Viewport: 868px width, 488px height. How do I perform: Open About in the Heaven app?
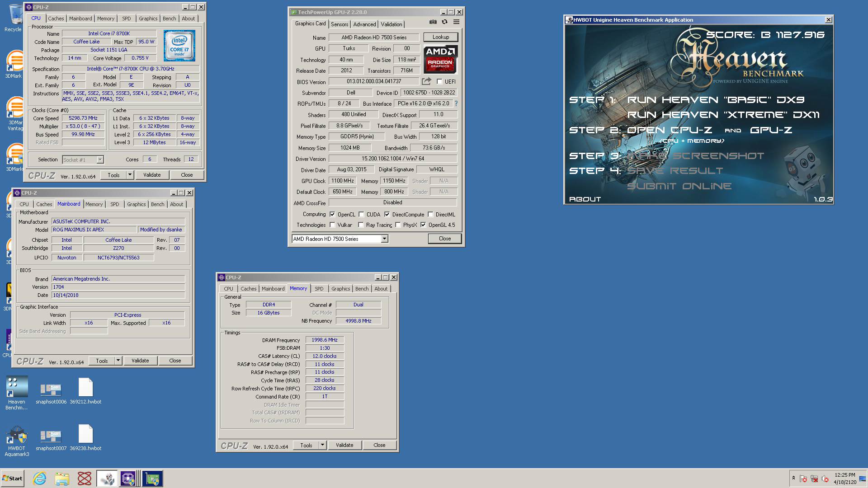coord(585,199)
